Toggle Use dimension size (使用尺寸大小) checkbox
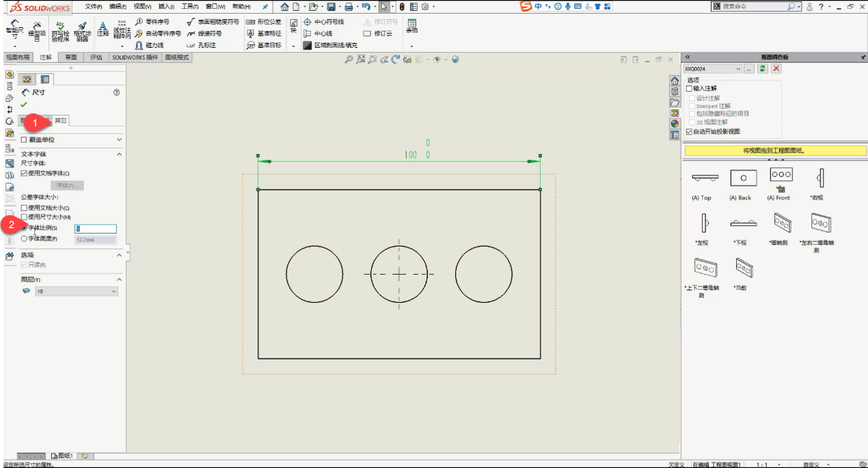This screenshot has height=468, width=868. point(24,217)
